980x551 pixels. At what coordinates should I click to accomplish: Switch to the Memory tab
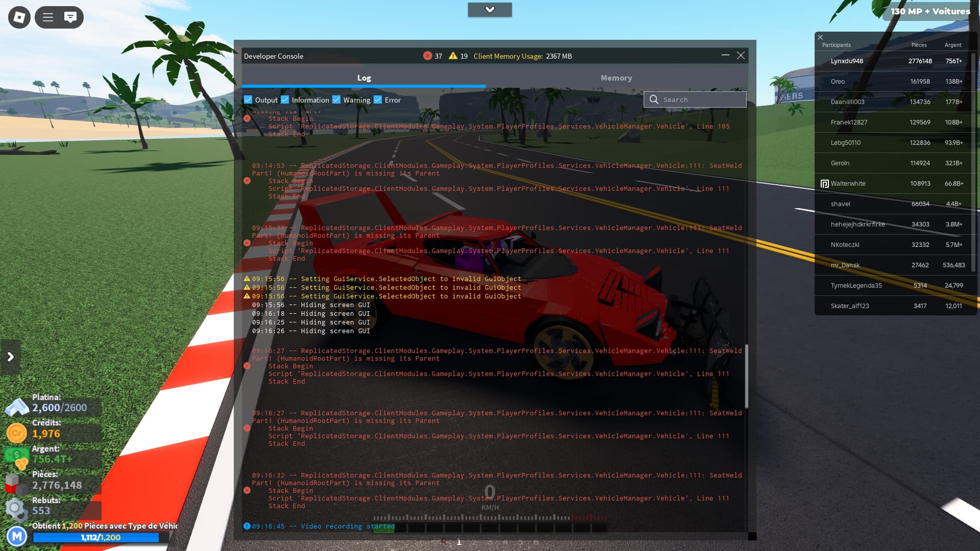[616, 78]
